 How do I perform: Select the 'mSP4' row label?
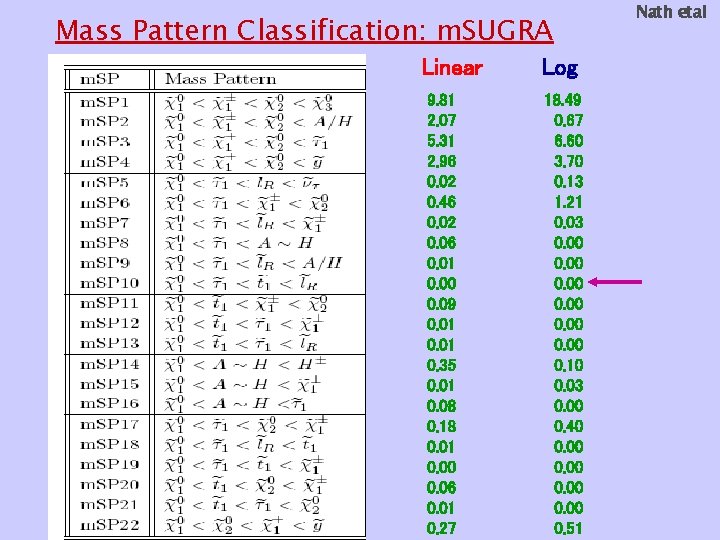pos(105,162)
